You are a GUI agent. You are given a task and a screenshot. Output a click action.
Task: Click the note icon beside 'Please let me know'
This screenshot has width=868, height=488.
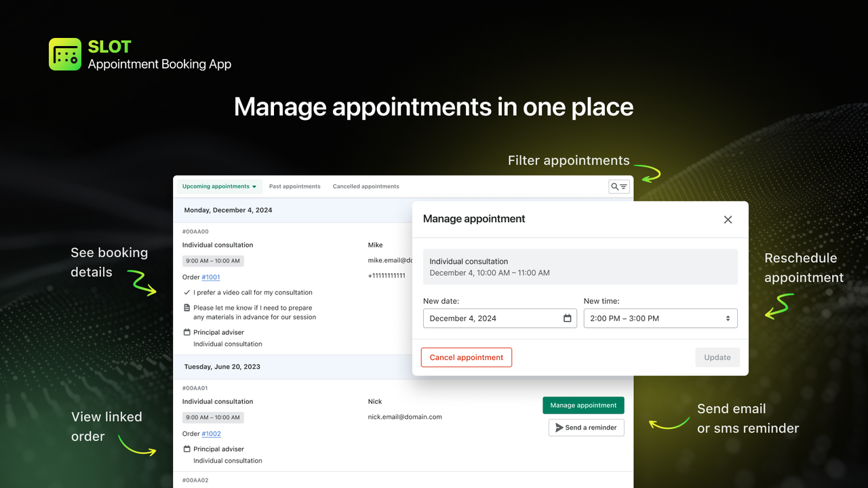click(187, 308)
